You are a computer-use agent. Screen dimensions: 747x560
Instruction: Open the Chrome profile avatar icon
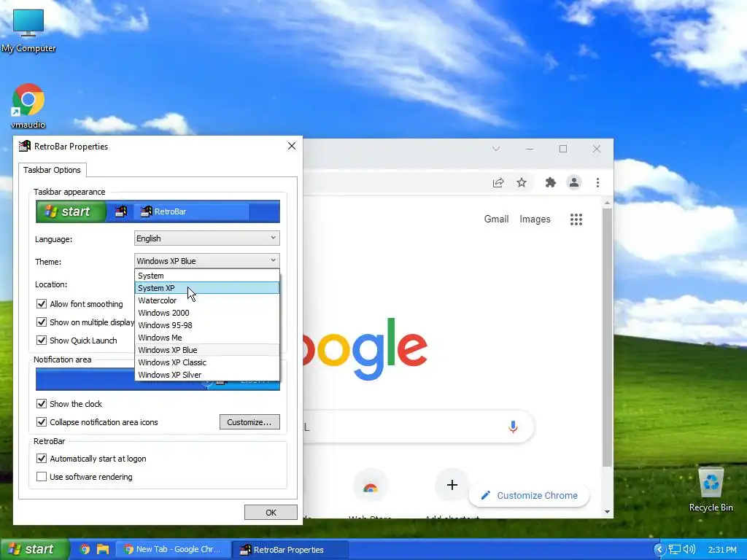click(x=574, y=182)
